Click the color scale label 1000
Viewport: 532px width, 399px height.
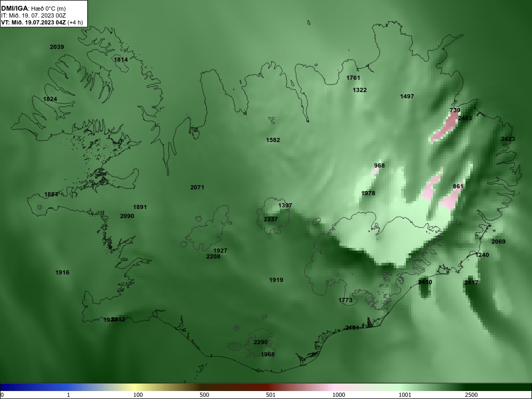(338, 395)
